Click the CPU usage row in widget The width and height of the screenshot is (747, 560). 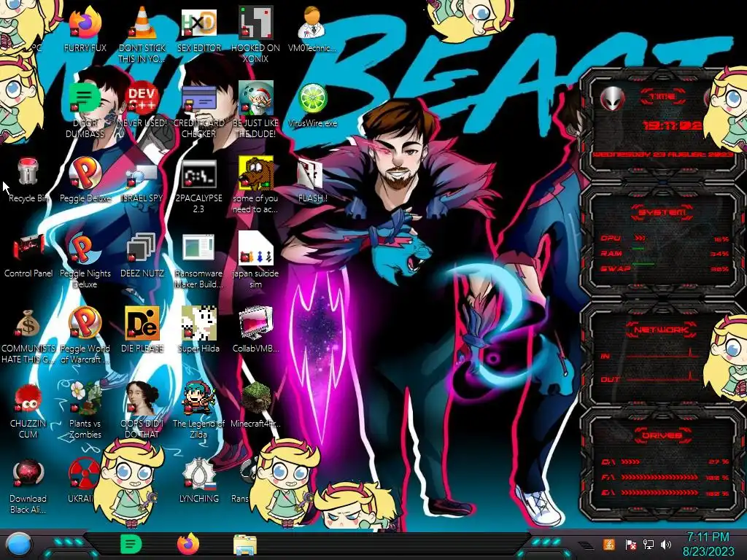click(x=665, y=238)
